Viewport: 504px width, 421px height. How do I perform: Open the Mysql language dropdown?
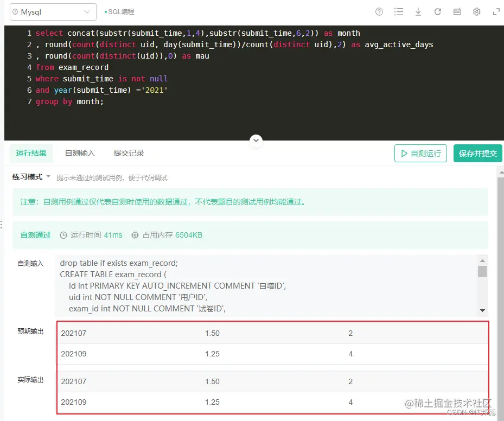pos(53,12)
